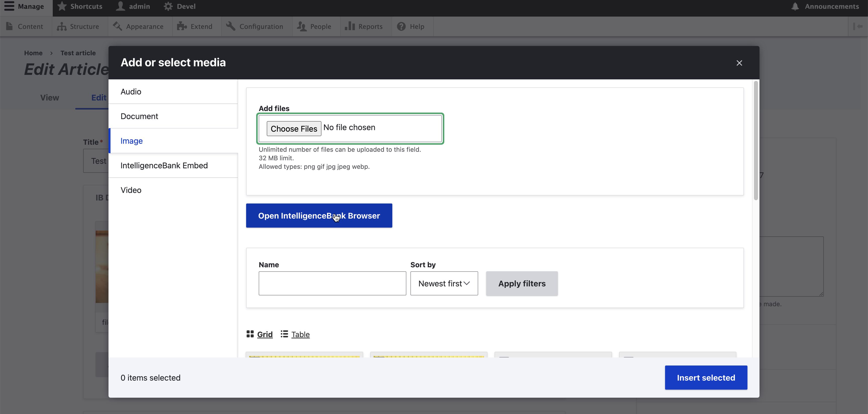Viewport: 868px width, 414px height.
Task: Click Open IntelligenceBank Browser button
Action: click(319, 216)
